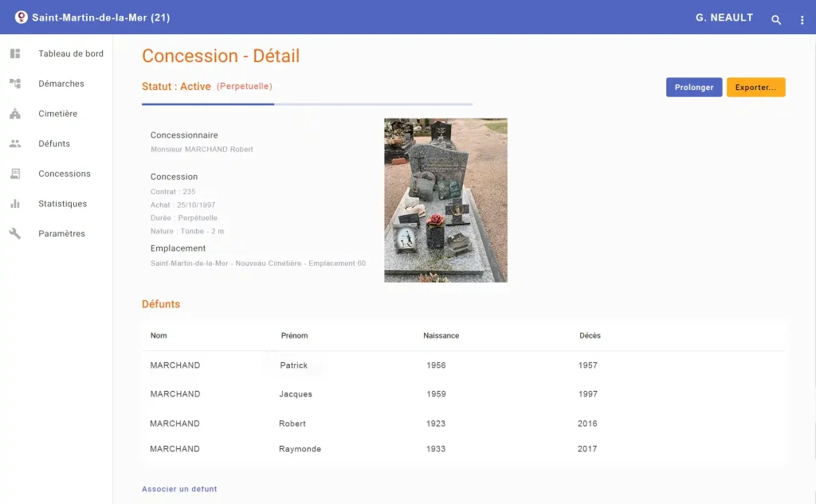Click the Statistiques bar chart icon

(x=15, y=204)
